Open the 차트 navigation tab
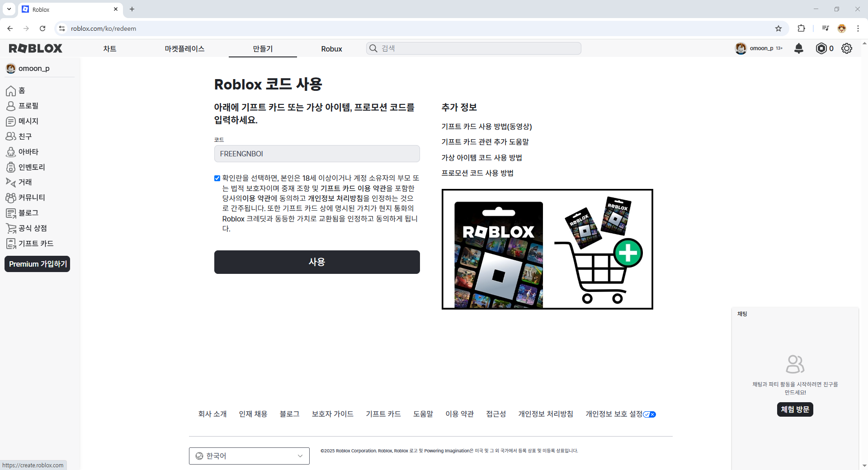 coord(110,49)
